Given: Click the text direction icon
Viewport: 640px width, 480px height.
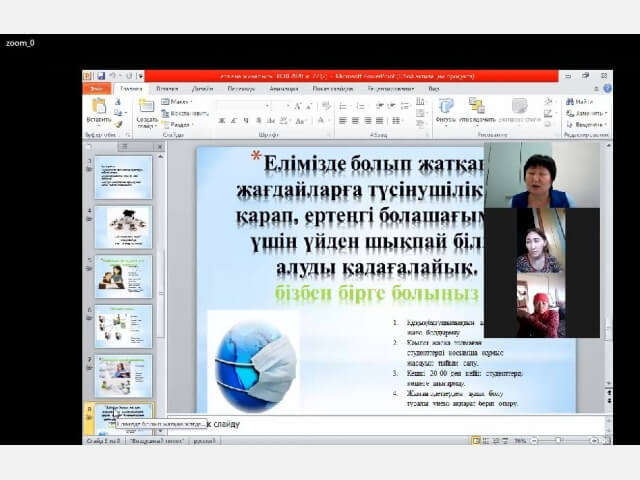Looking at the screenshot, I should click(x=420, y=101).
